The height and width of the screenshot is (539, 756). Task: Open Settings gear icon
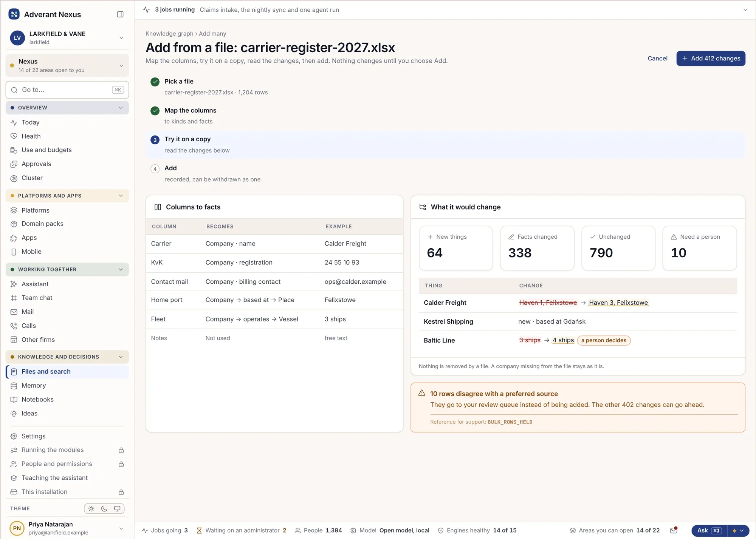pos(14,436)
